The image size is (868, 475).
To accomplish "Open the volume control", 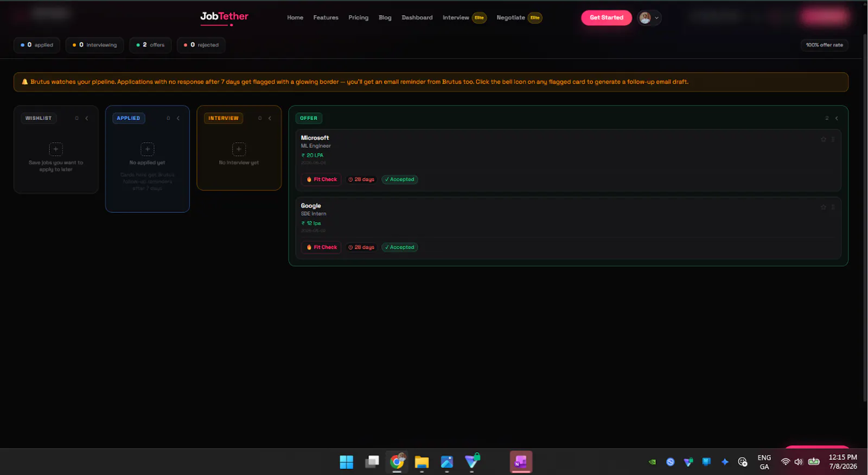I will tap(799, 462).
